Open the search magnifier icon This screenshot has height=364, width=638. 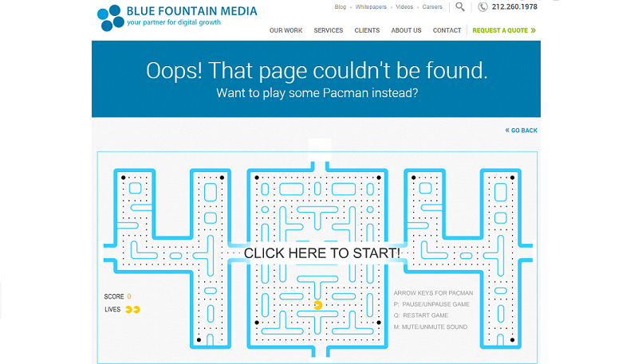(460, 7)
